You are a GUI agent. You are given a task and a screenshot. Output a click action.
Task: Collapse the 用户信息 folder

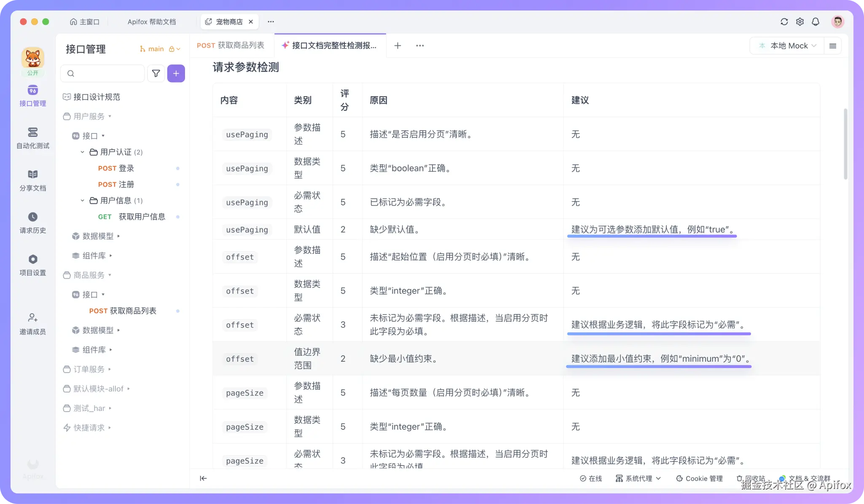tap(83, 200)
